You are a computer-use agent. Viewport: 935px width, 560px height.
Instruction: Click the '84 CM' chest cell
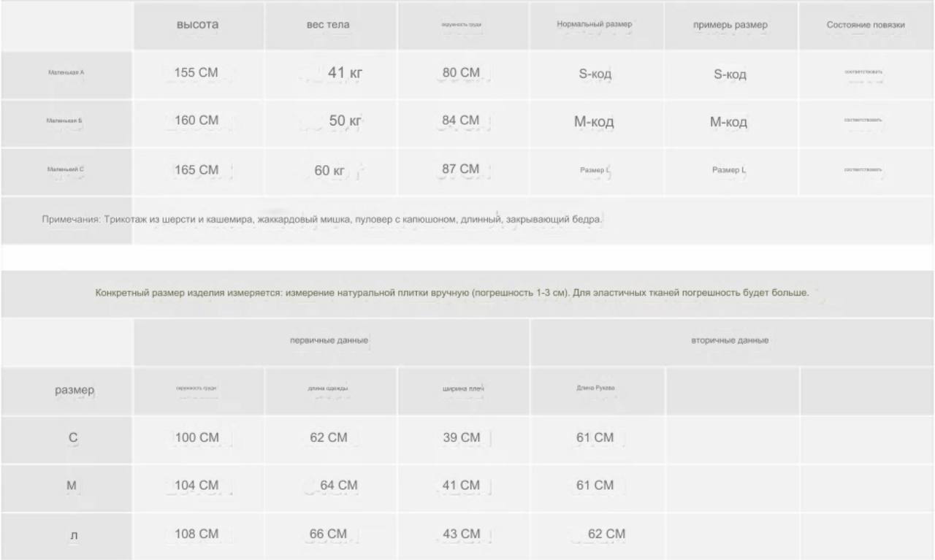(463, 123)
